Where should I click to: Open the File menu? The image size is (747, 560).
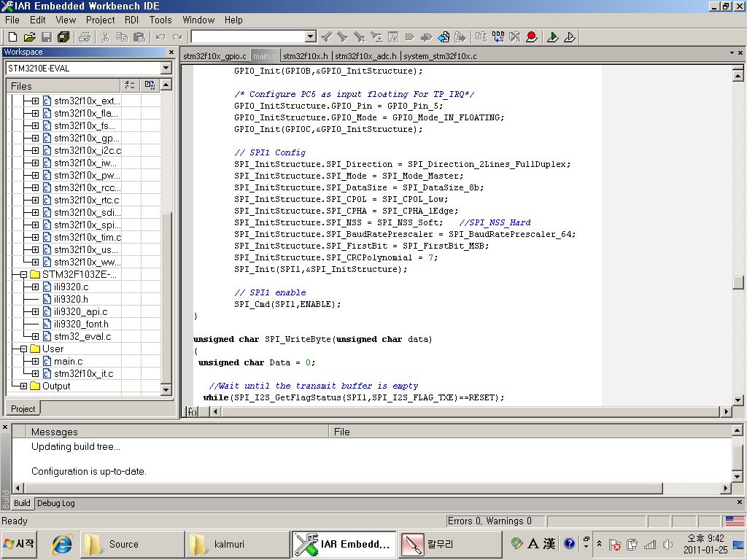tap(12, 20)
